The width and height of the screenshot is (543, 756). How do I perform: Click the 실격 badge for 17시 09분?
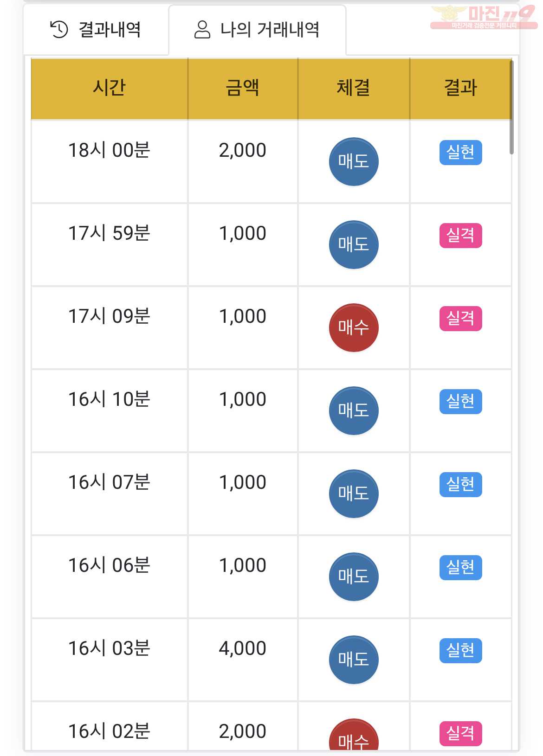(x=460, y=319)
